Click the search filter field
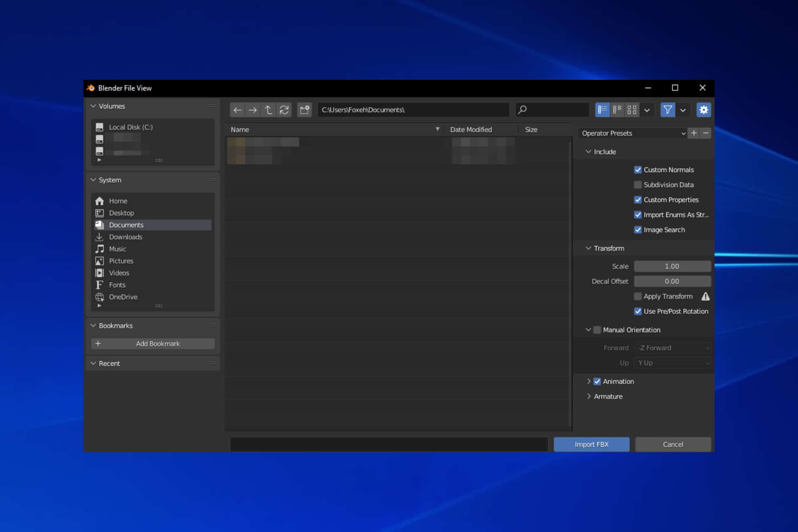 click(552, 110)
